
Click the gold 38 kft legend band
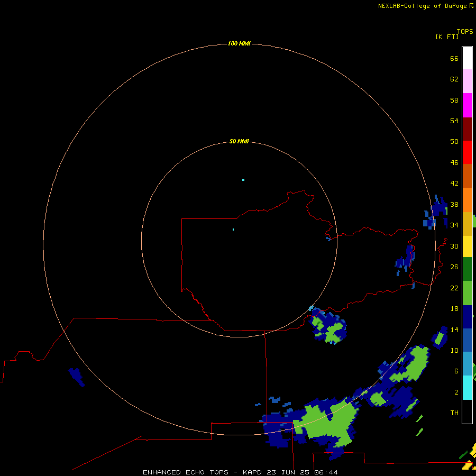(467, 224)
